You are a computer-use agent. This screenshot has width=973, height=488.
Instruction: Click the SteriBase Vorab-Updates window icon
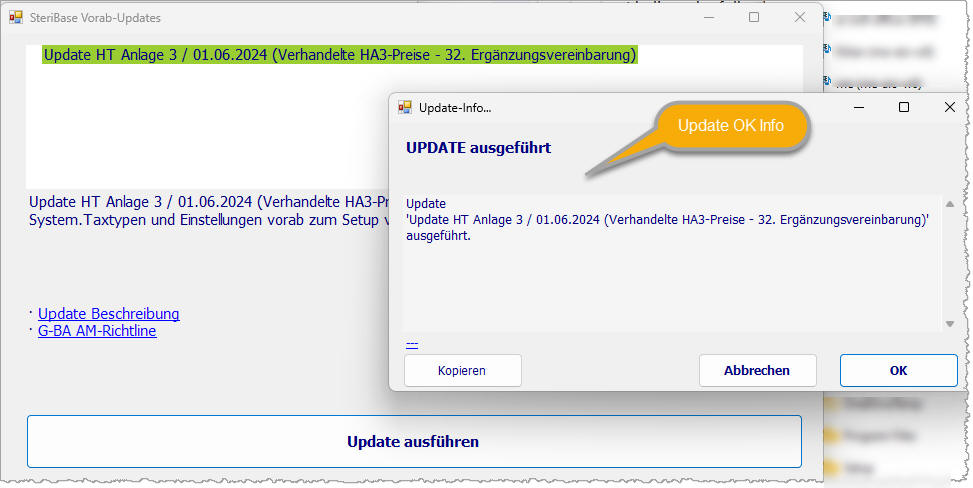click(x=16, y=17)
